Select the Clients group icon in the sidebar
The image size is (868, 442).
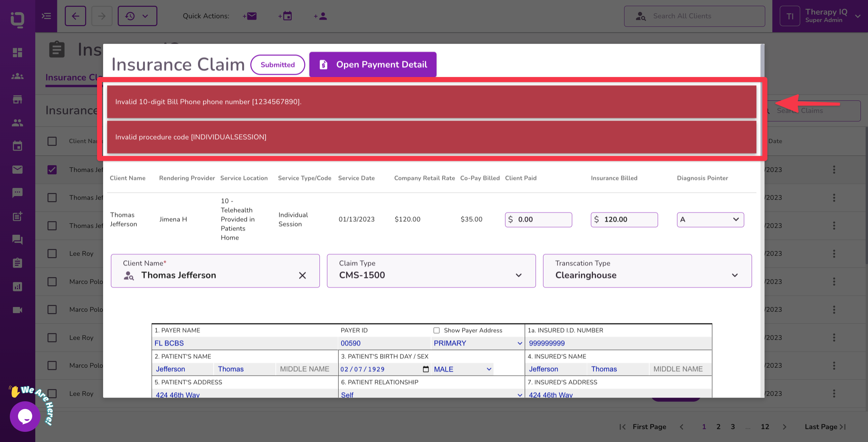(17, 76)
